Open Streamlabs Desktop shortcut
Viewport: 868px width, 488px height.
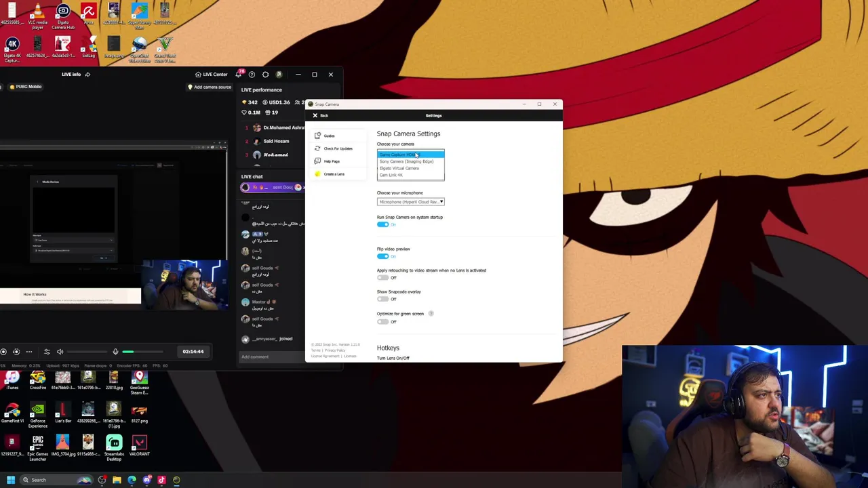tap(114, 449)
